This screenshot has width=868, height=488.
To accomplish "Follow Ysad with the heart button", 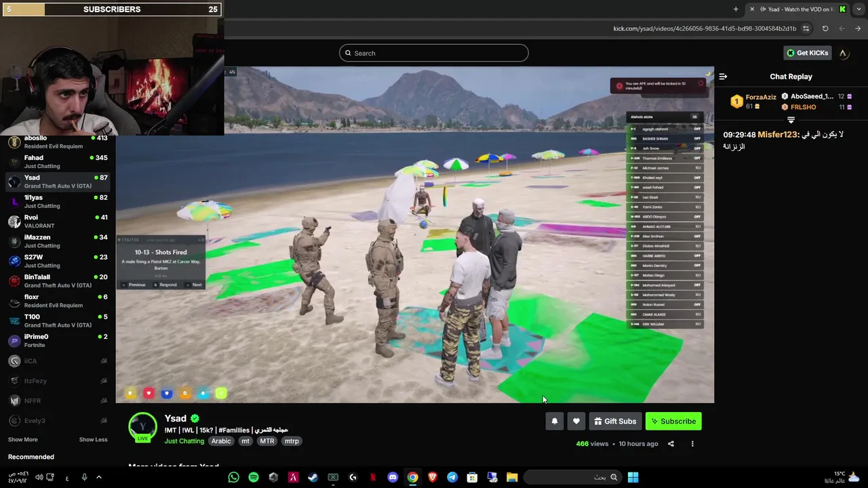I will [x=576, y=421].
